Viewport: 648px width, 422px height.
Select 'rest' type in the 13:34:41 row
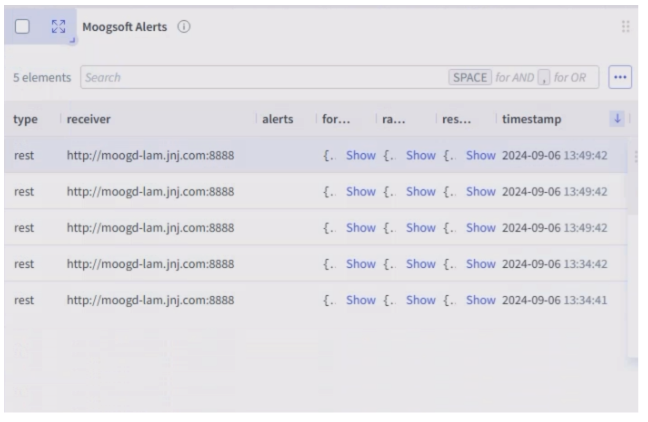pos(24,300)
